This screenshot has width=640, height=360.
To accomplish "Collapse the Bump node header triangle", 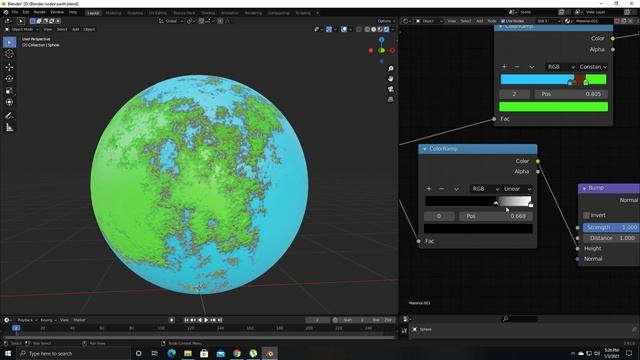I will click(584, 188).
